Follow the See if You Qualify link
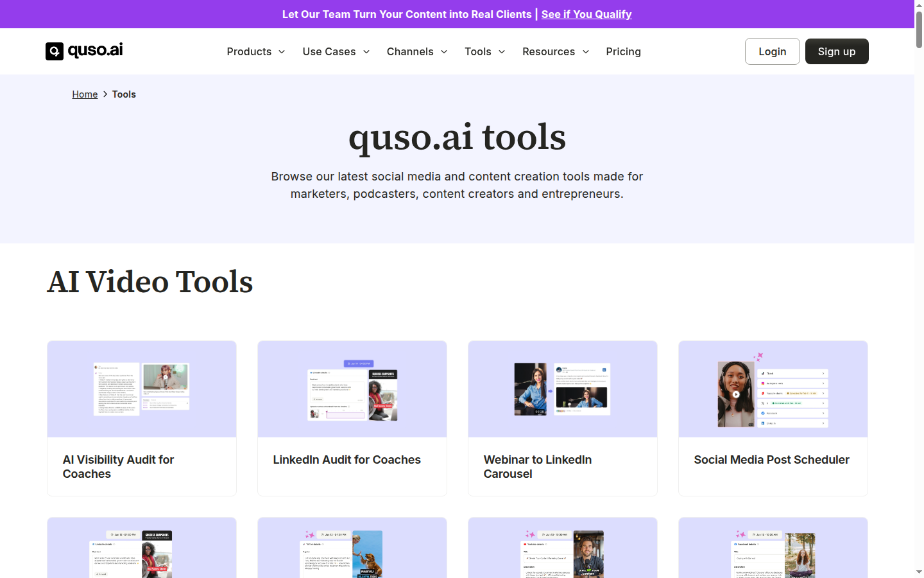Screen dimensions: 924x578 [586, 14]
